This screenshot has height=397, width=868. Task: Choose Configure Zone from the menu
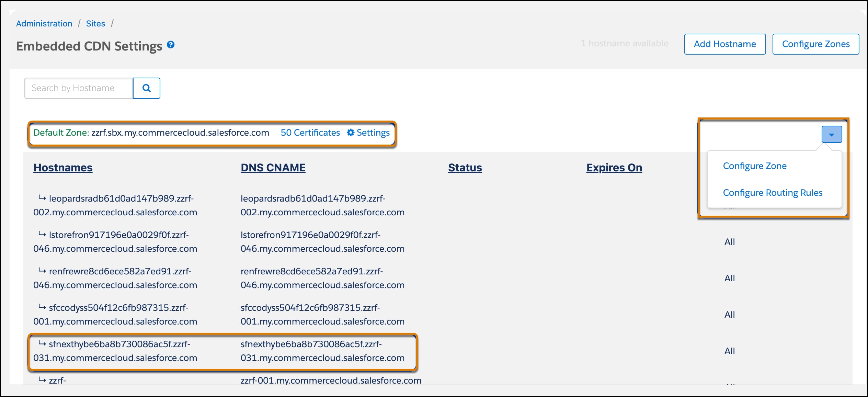(x=755, y=166)
